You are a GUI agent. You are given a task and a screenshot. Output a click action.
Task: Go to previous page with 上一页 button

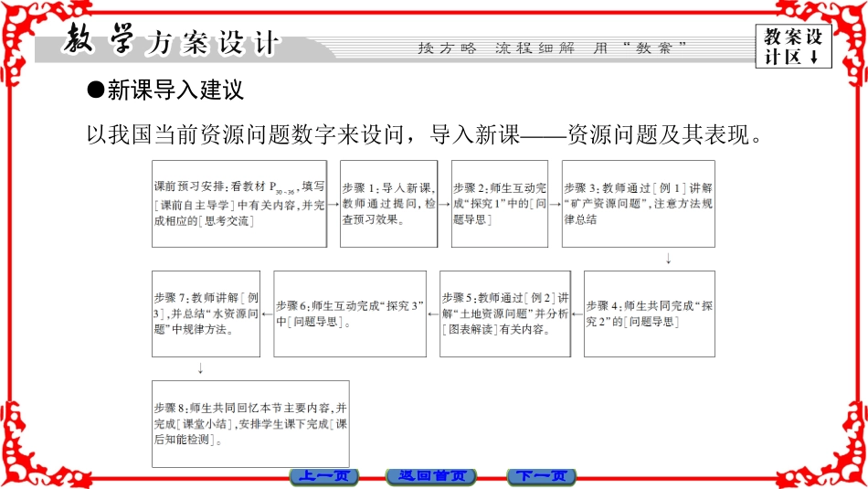tap(324, 476)
